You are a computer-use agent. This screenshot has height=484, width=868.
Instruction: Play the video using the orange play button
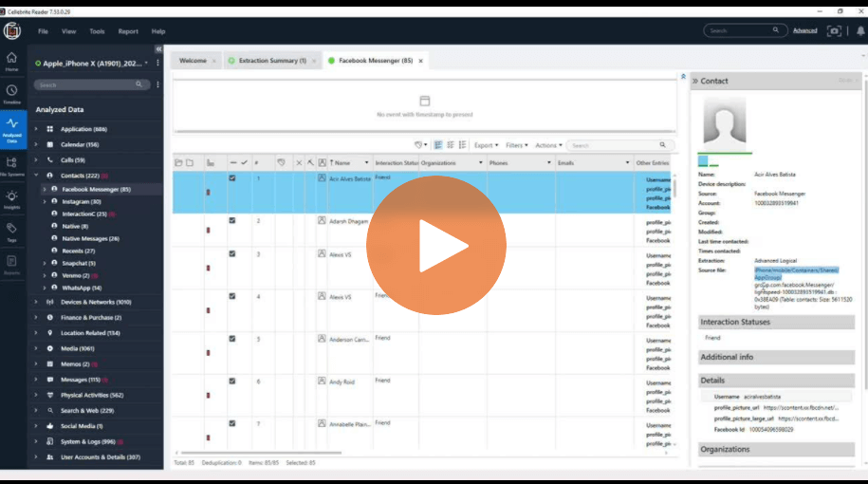click(x=436, y=246)
